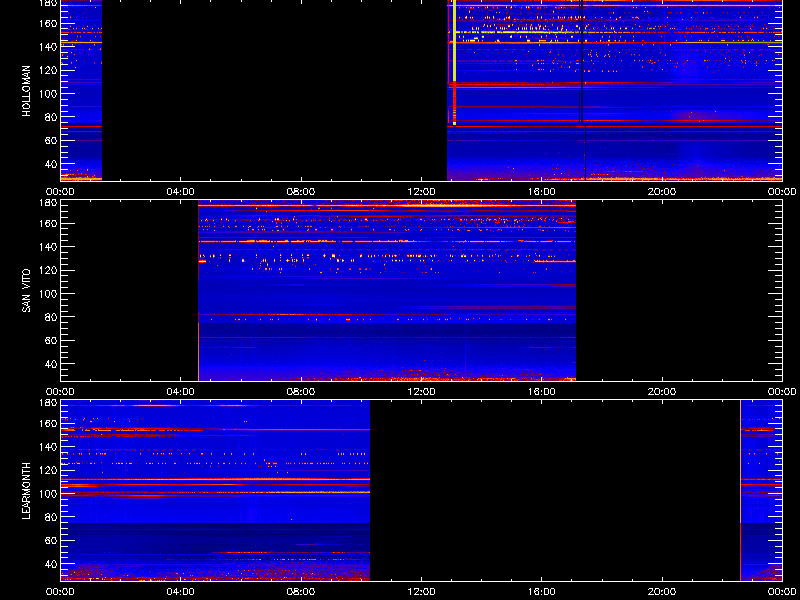Image resolution: width=800 pixels, height=600 pixels.
Task: Select the 160 frequency label on Holloman axis
Action: point(50,23)
